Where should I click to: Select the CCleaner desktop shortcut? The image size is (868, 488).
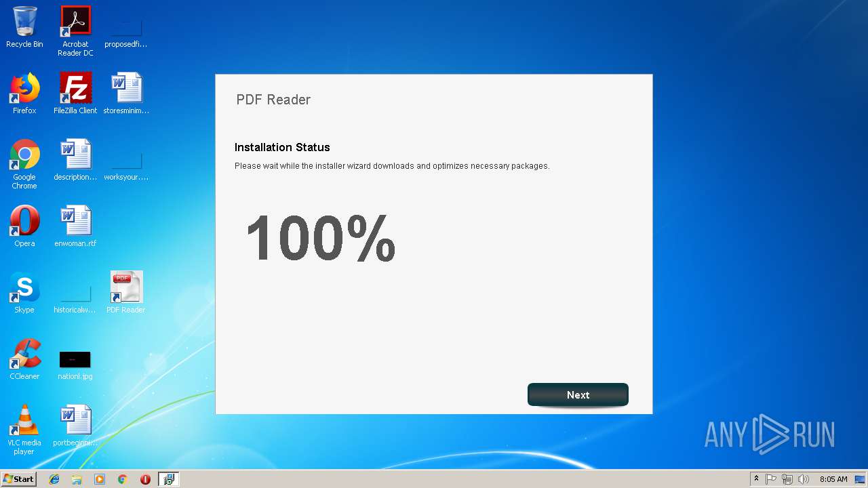click(24, 359)
